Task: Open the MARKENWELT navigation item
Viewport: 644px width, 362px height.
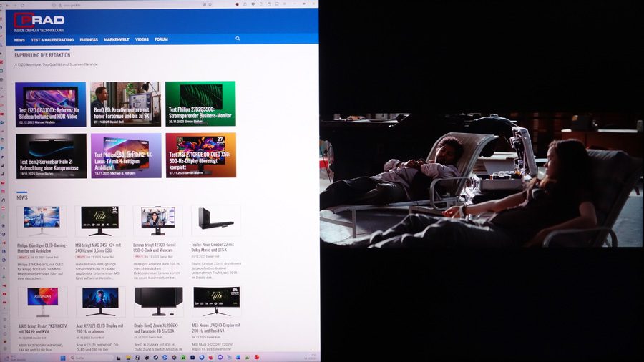Action: pos(116,40)
